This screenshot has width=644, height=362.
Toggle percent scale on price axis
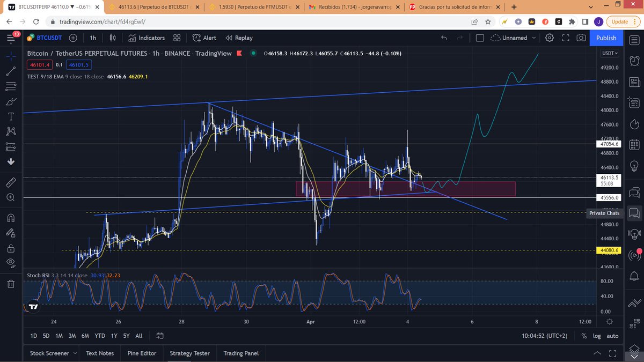tap(584, 336)
